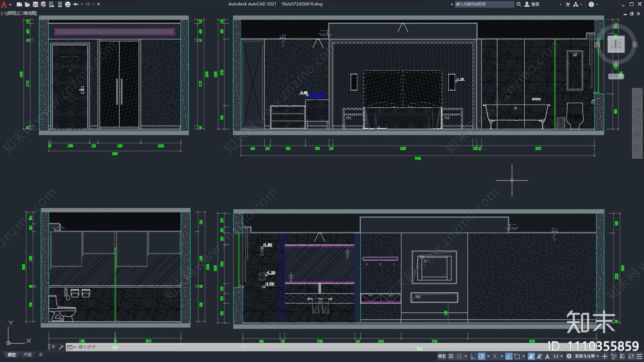This screenshot has width=644, height=362.
Task: Click the Save to Web & Mobile icon
Action: tap(60, 4)
